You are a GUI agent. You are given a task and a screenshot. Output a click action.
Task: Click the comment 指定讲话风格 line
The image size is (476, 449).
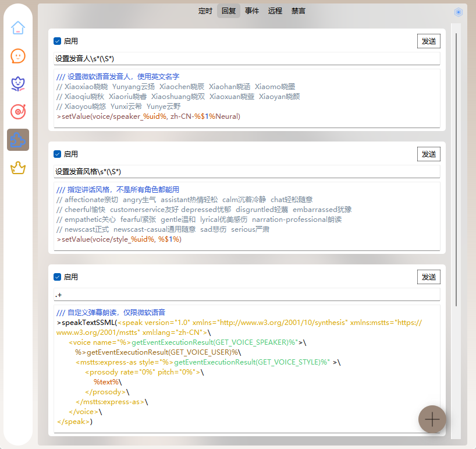point(118,190)
